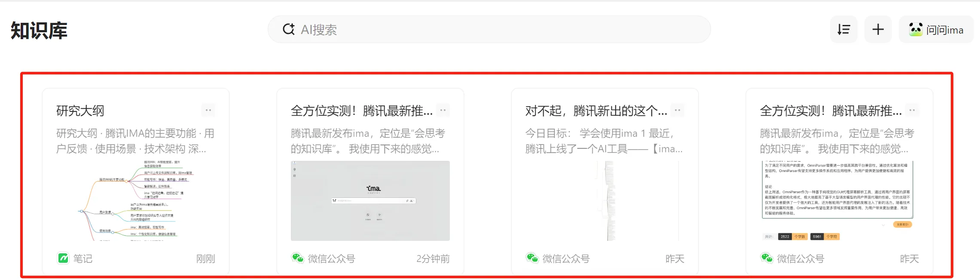
Task: Open the sort order icon button
Action: point(843,29)
